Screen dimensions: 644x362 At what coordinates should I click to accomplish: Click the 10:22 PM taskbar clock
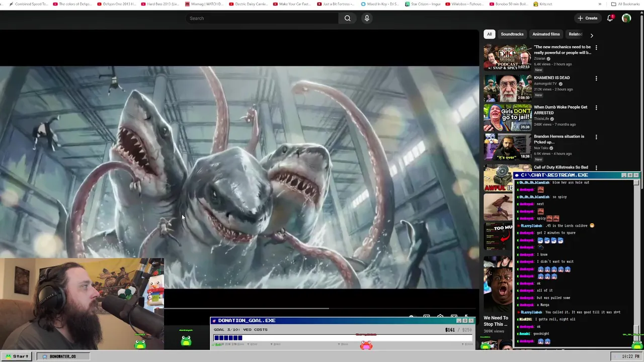click(x=630, y=356)
